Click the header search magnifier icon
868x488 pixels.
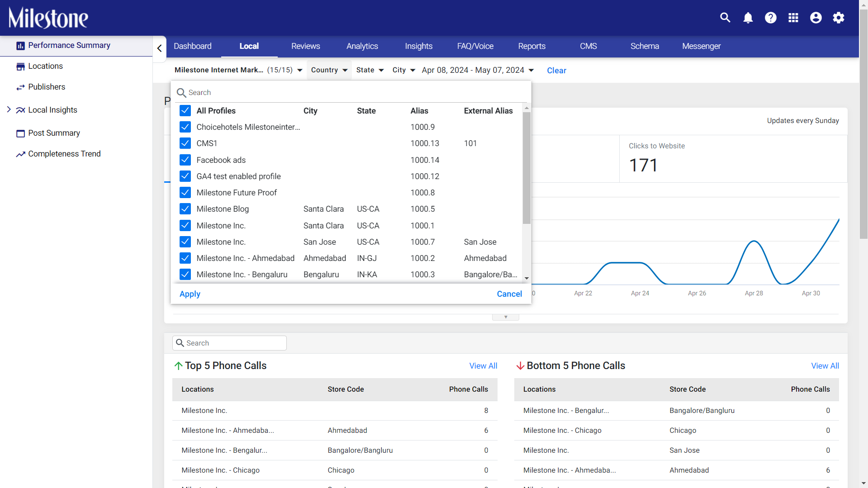pos(725,18)
